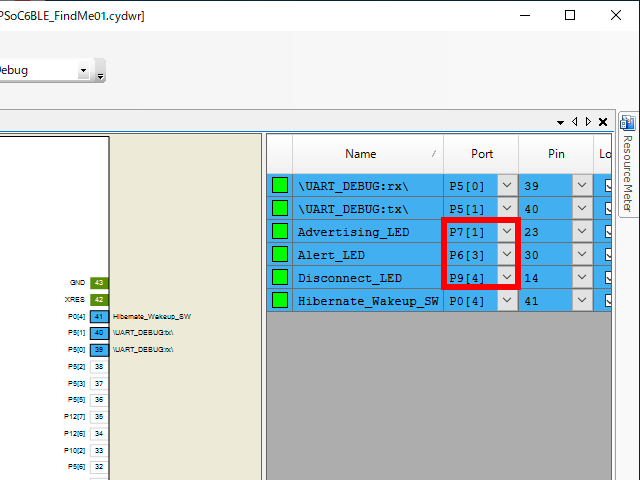The height and width of the screenshot is (480, 640).
Task: Select the Hibernate_Wakeup_SW name cell
Action: pyautogui.click(x=368, y=300)
